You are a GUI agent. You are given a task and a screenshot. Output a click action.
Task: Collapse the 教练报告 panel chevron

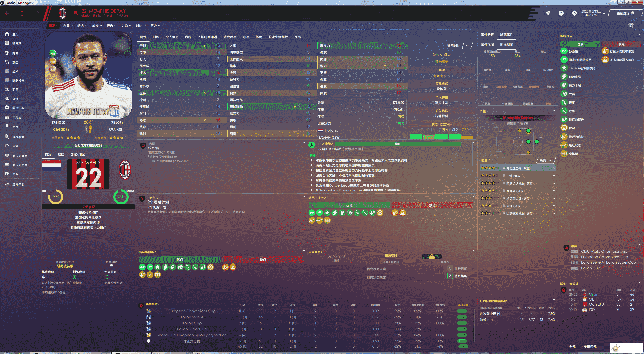coord(639,34)
